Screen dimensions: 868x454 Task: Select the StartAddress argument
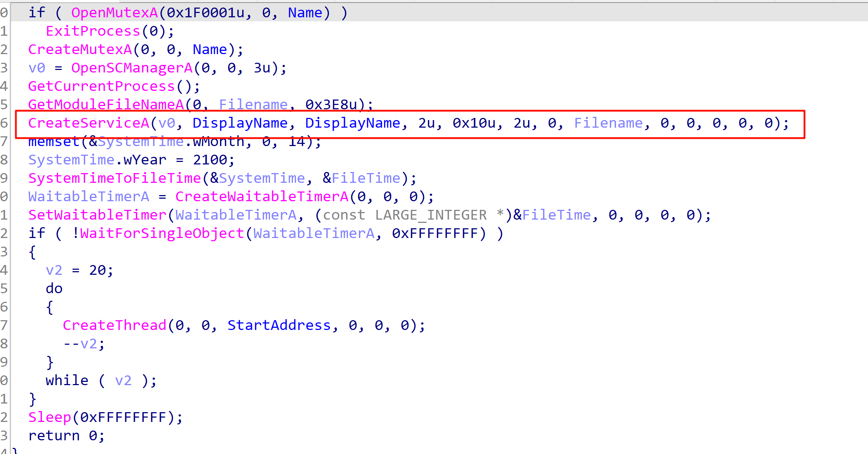[x=279, y=325]
